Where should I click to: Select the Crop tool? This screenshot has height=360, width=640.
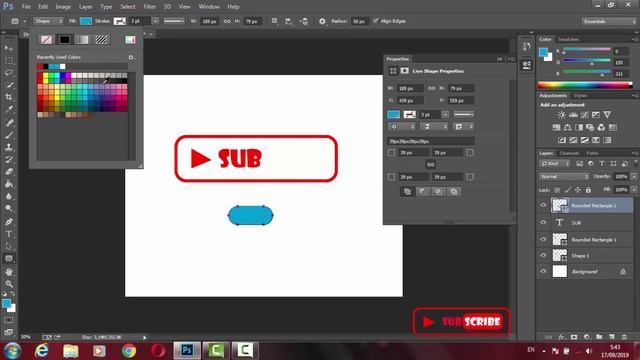[x=9, y=97]
